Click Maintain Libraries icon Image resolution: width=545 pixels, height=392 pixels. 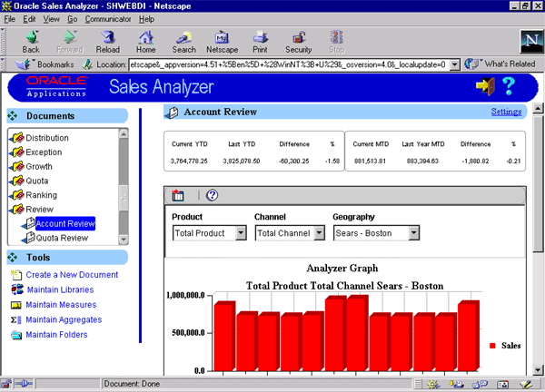pyautogui.click(x=17, y=289)
